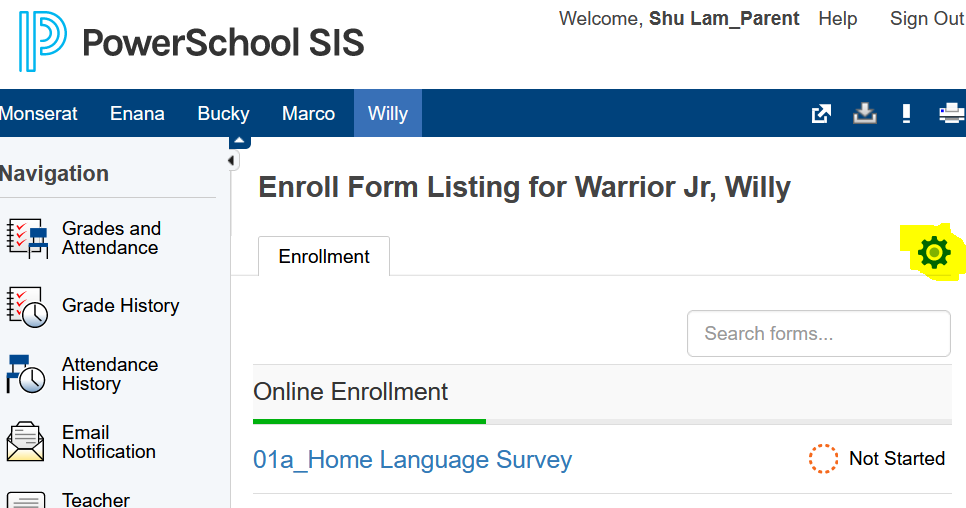Click the Grade History icon
Screen dimensions: 966x508
pos(27,306)
